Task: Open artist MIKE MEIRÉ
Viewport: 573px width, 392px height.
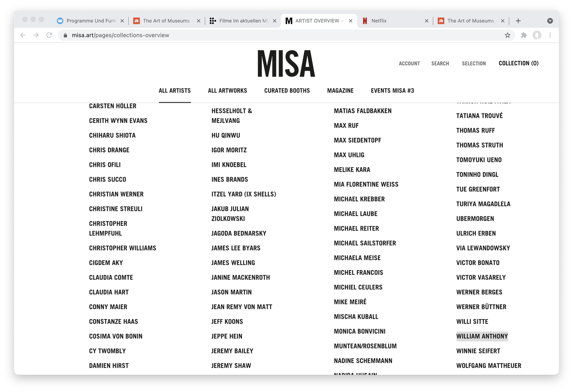Action: (x=350, y=302)
